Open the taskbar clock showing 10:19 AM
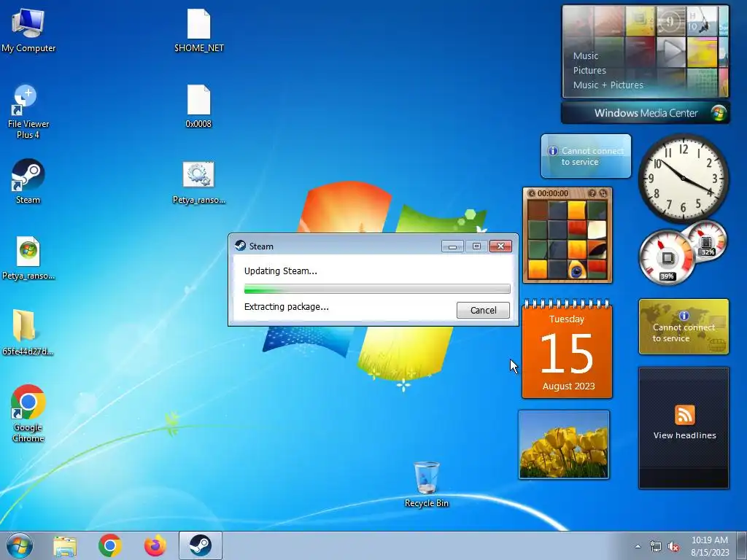This screenshot has height=560, width=747. 710,546
